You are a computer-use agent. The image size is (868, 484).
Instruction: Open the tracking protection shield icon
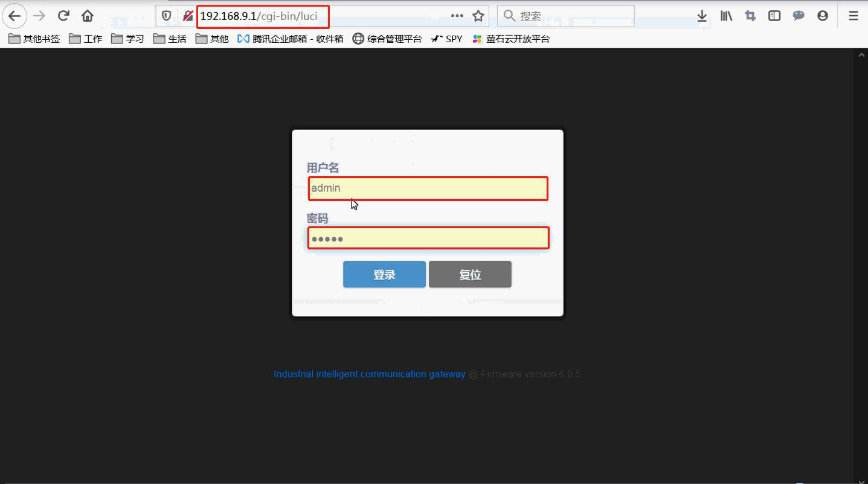pyautogui.click(x=167, y=16)
